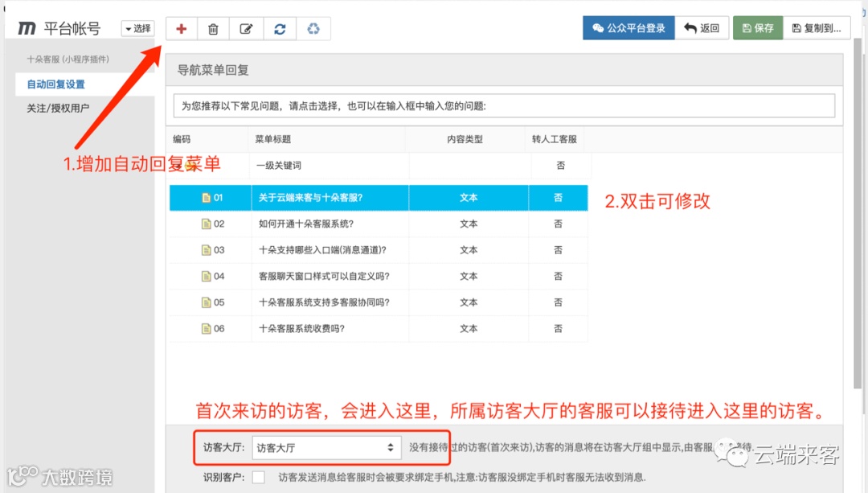Select the 一级关键词 row
This screenshot has width=868, height=493.
(x=379, y=166)
